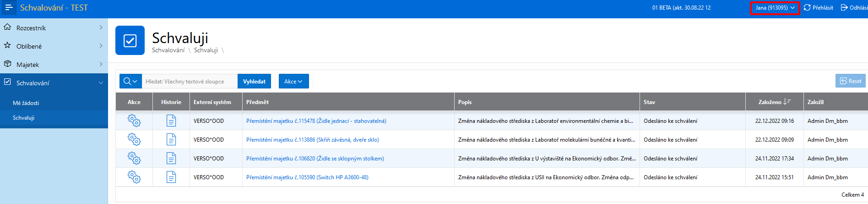This screenshot has width=868, height=204.
Task: Open the Akce actions dropdown
Action: [x=293, y=81]
